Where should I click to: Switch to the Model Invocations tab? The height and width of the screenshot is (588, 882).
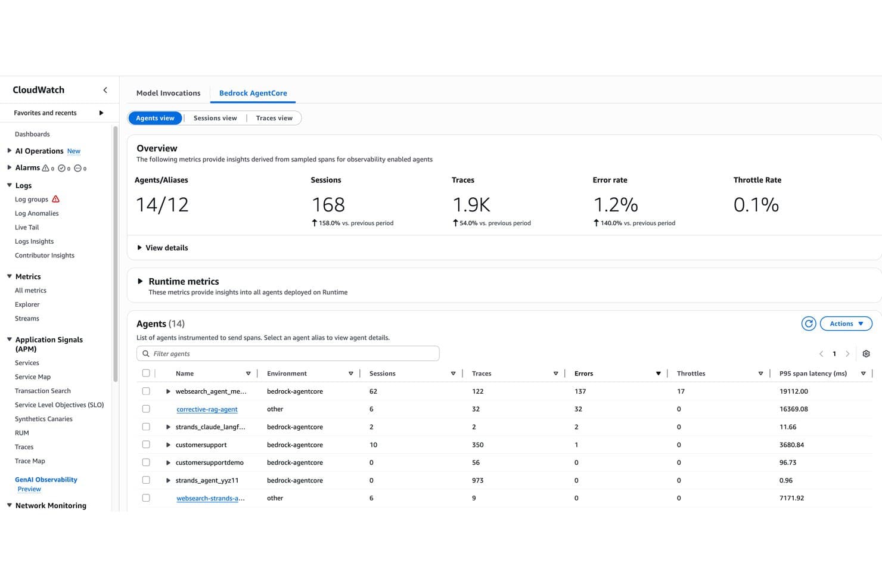169,93
